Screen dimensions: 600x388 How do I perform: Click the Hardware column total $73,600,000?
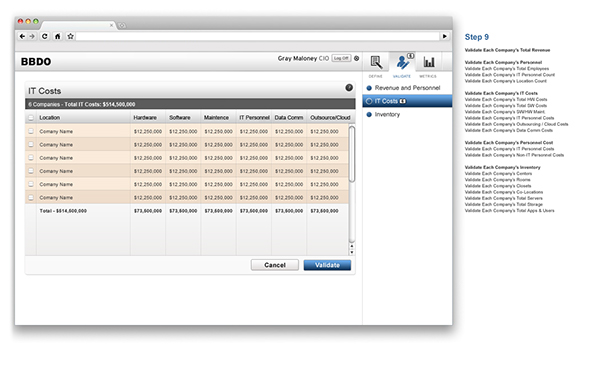(x=148, y=211)
